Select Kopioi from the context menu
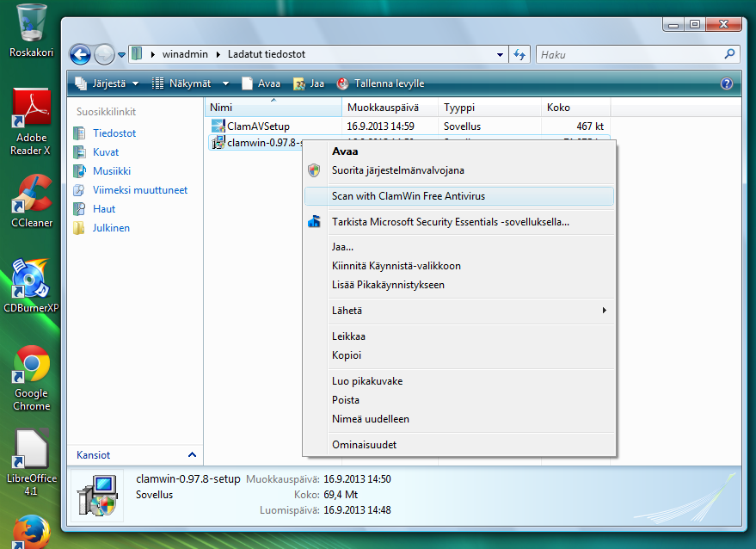The width and height of the screenshot is (756, 549). pos(459,355)
